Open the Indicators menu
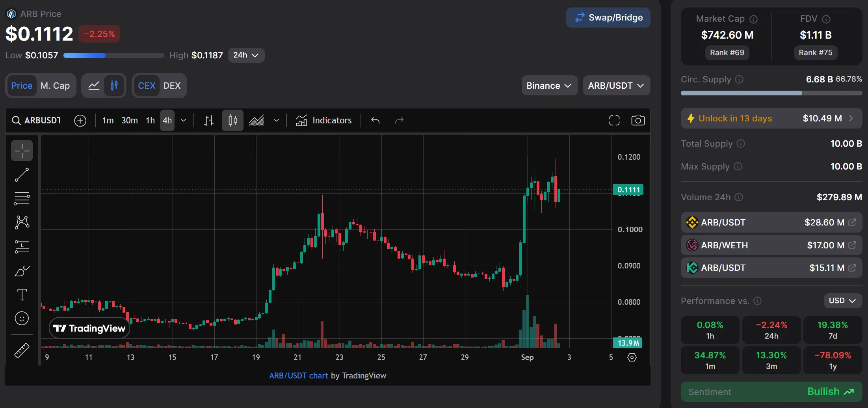Screen dimensions: 868x408 coord(323,120)
